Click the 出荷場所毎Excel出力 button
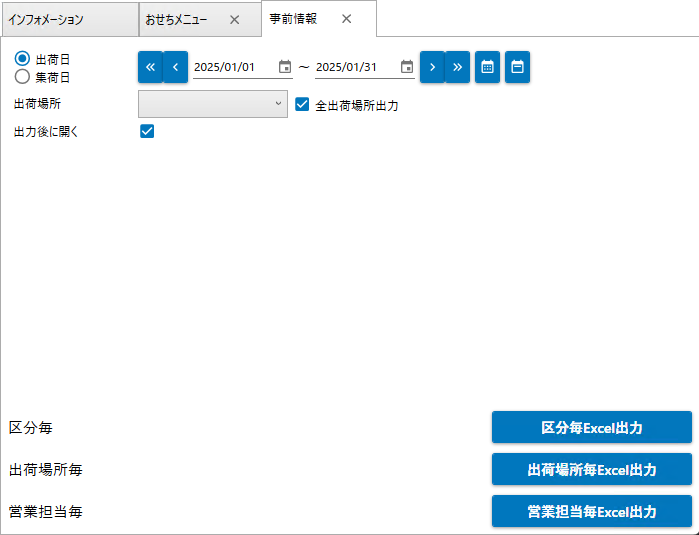 (592, 469)
